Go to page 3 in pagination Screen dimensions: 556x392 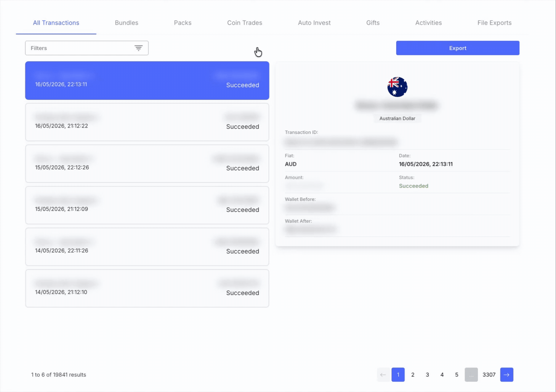427,375
